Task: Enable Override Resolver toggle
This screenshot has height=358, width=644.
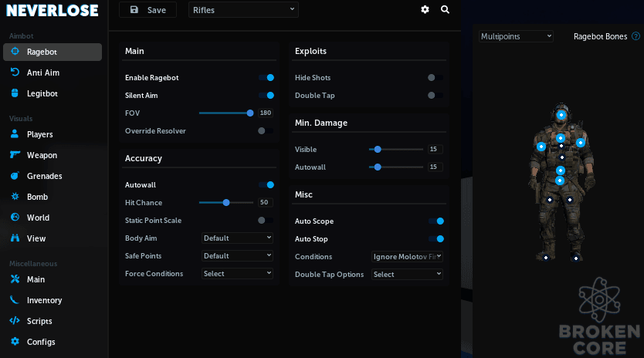Action: (266, 131)
